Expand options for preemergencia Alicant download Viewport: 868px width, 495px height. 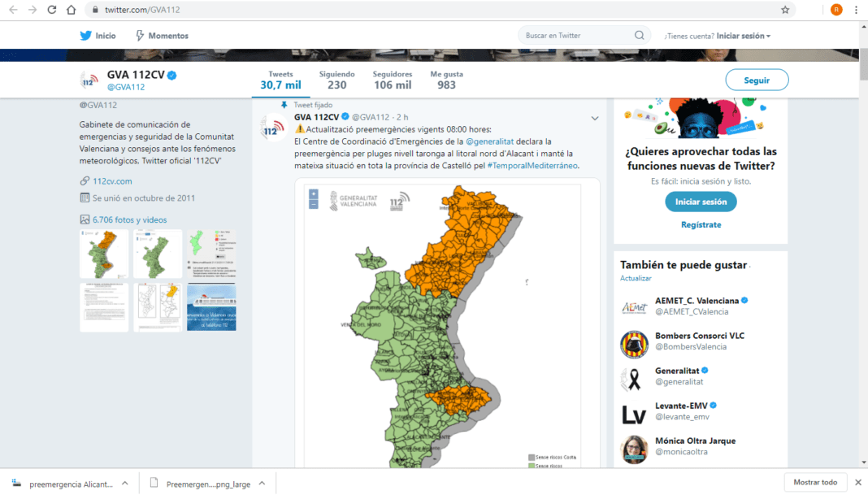pos(125,483)
